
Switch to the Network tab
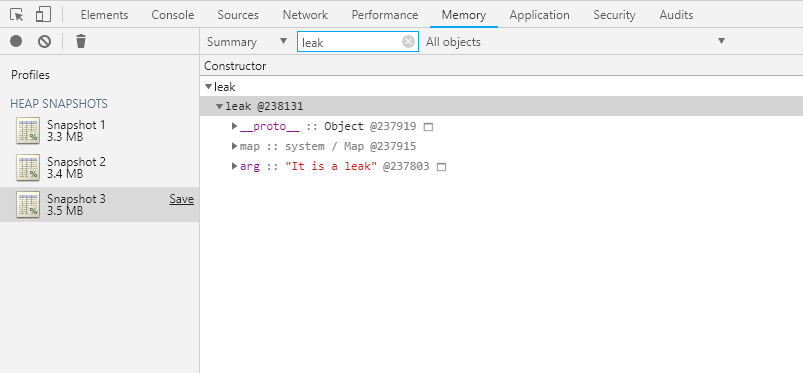[x=305, y=15]
